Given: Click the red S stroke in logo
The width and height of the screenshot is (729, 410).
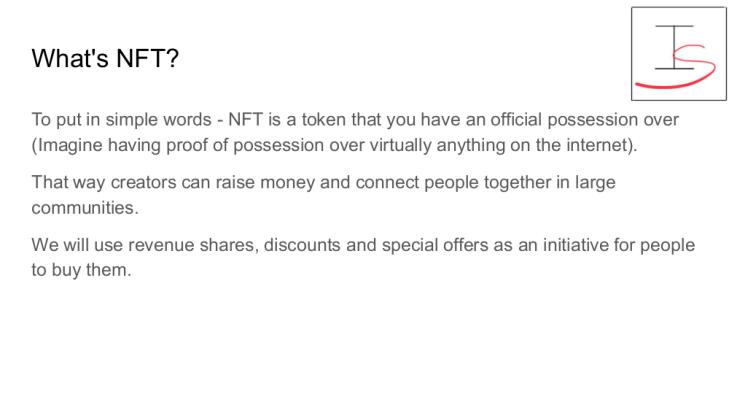Looking at the screenshot, I should click(x=692, y=68).
